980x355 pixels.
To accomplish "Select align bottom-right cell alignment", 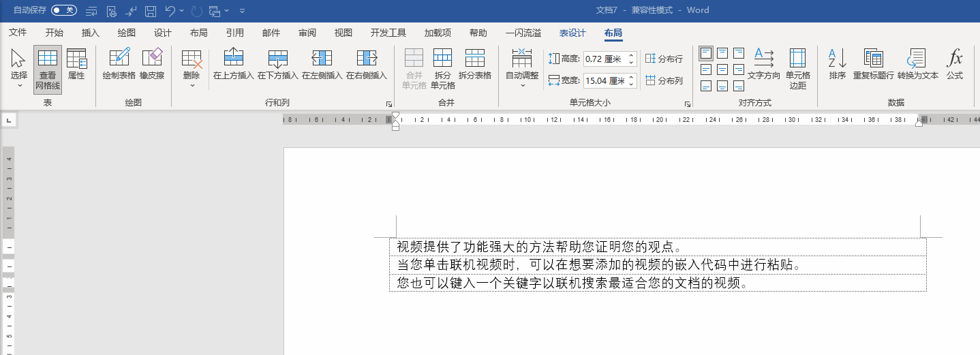I will (x=739, y=86).
